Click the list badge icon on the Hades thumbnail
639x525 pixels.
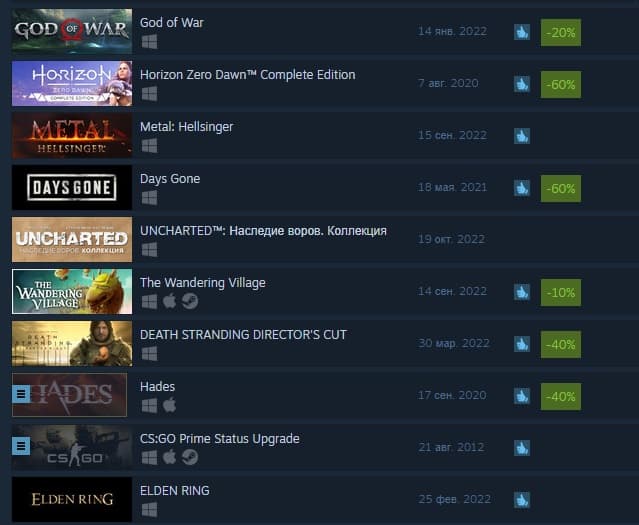pyautogui.click(x=21, y=394)
